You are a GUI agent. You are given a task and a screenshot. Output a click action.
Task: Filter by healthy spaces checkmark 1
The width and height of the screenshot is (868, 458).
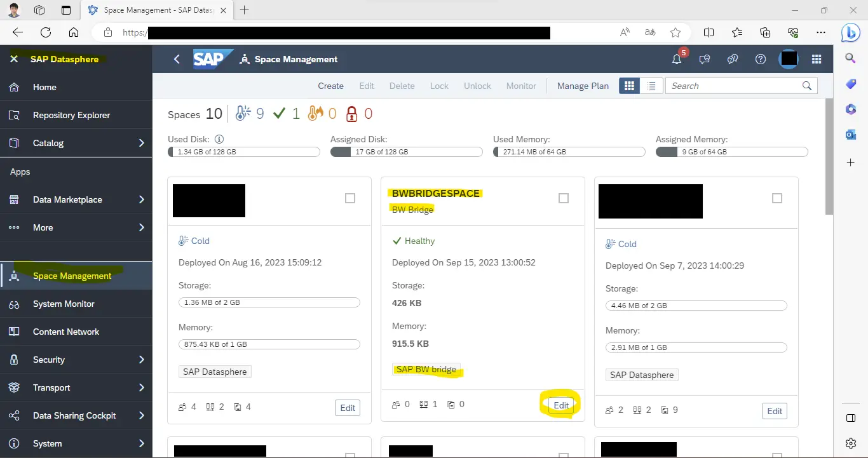[x=286, y=114]
